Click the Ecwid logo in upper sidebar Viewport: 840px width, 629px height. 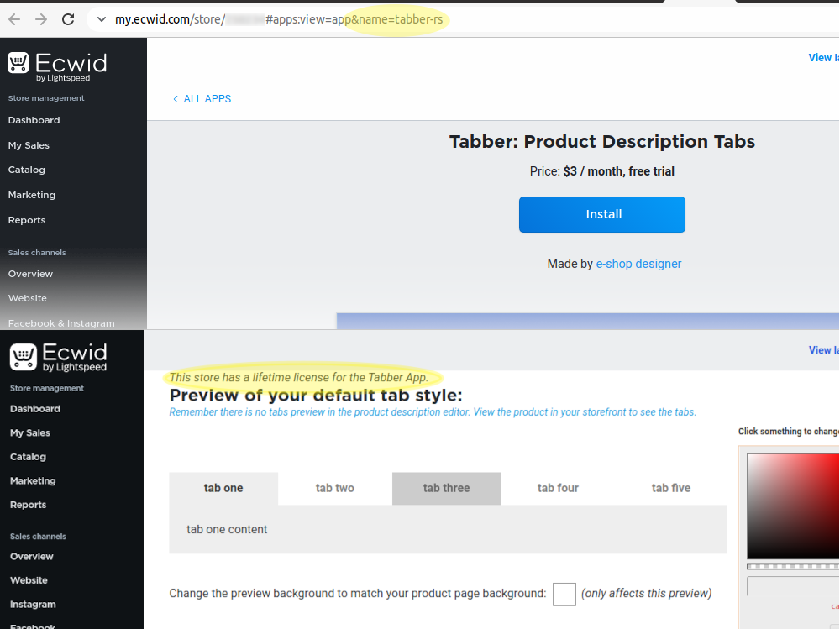tap(57, 67)
